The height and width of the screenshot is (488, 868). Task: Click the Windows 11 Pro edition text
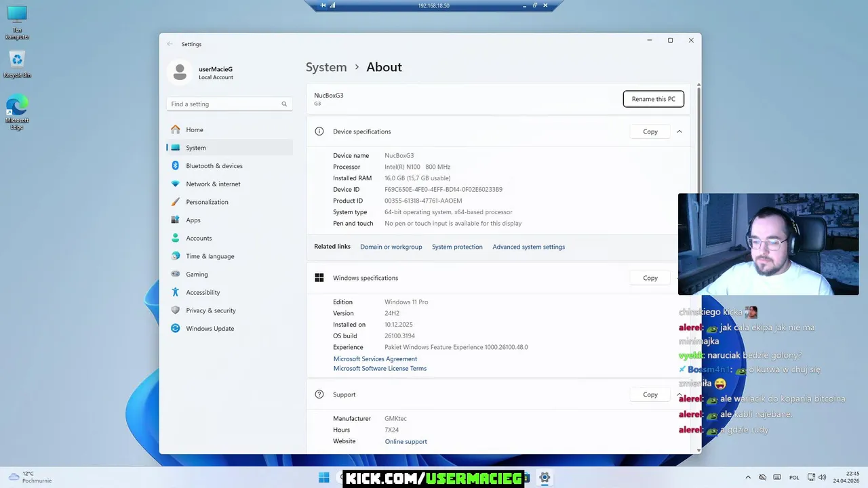point(406,302)
